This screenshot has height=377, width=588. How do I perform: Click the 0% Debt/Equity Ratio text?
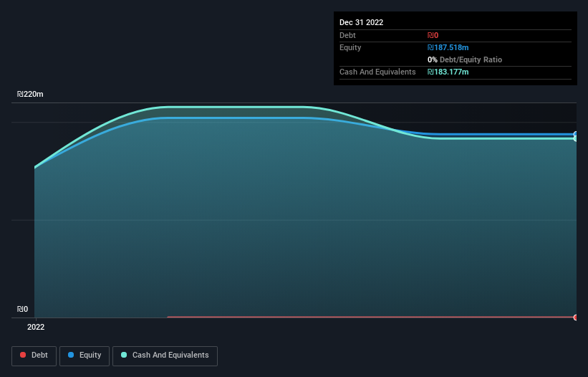(465, 59)
